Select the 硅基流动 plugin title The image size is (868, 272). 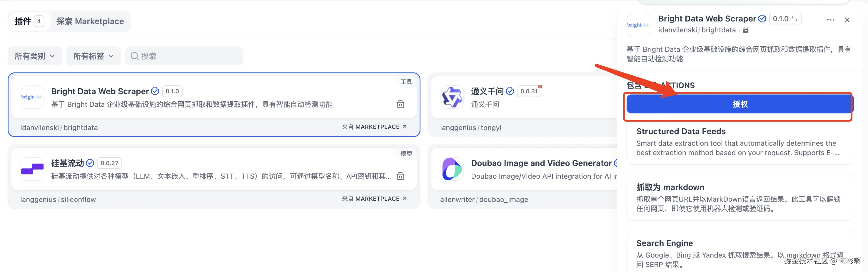click(x=67, y=163)
